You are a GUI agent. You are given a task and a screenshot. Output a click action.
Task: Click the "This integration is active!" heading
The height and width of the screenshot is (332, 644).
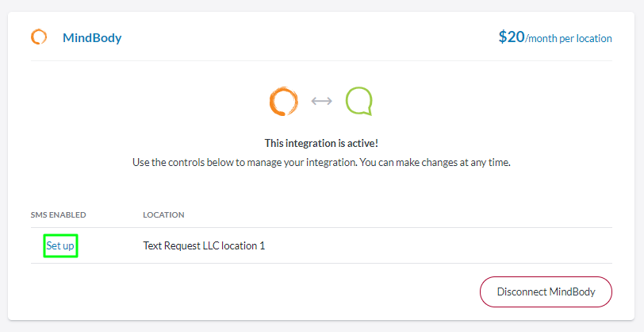[x=321, y=144]
